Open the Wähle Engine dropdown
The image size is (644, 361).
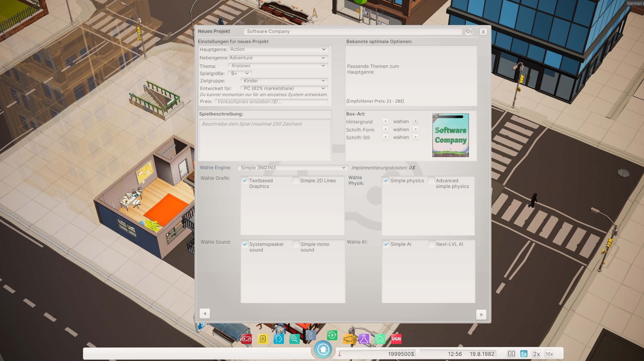tap(293, 167)
